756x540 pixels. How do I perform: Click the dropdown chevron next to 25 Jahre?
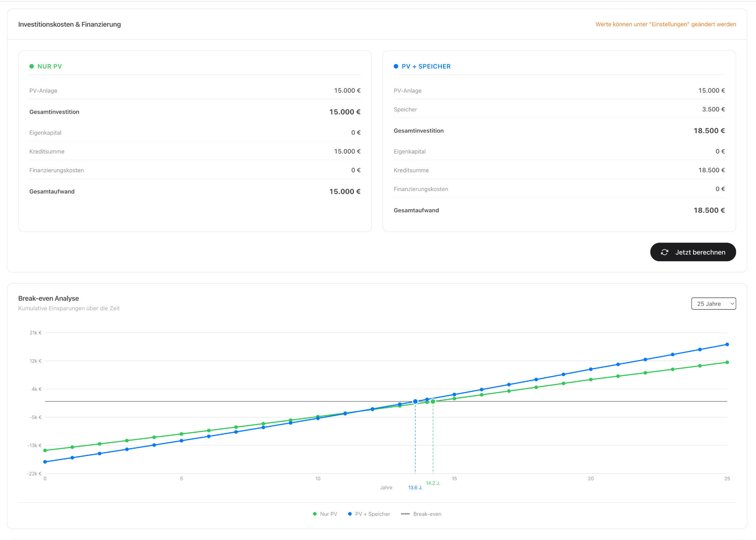coord(732,303)
